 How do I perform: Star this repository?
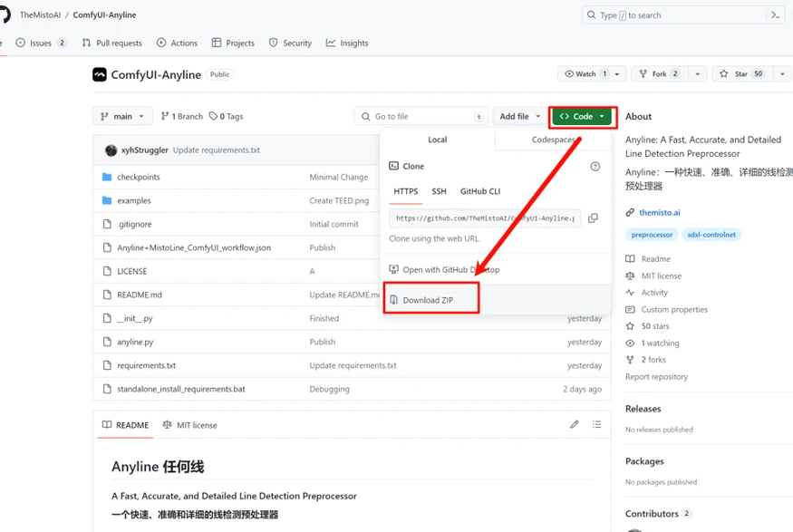[741, 73]
